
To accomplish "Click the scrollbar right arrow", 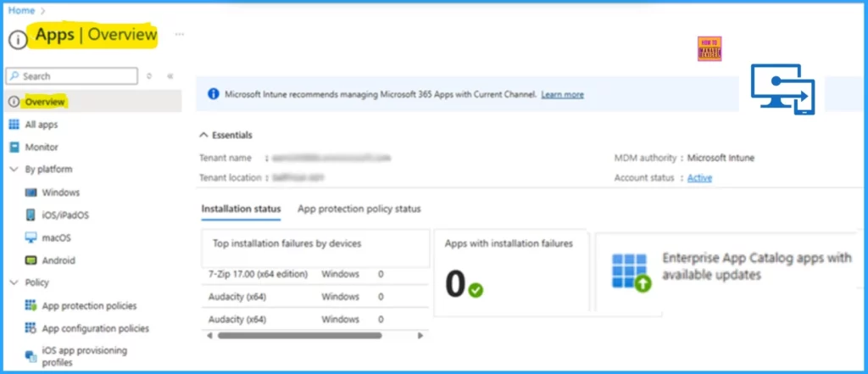I will click(420, 335).
